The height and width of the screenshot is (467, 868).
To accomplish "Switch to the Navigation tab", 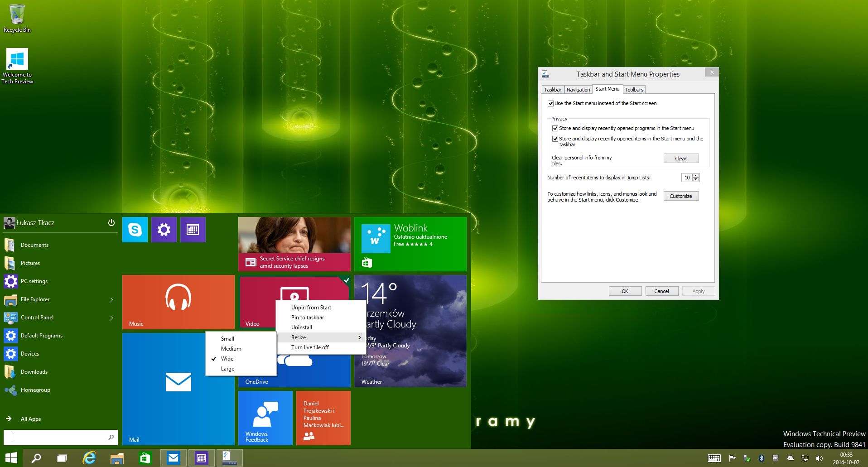I will click(578, 90).
